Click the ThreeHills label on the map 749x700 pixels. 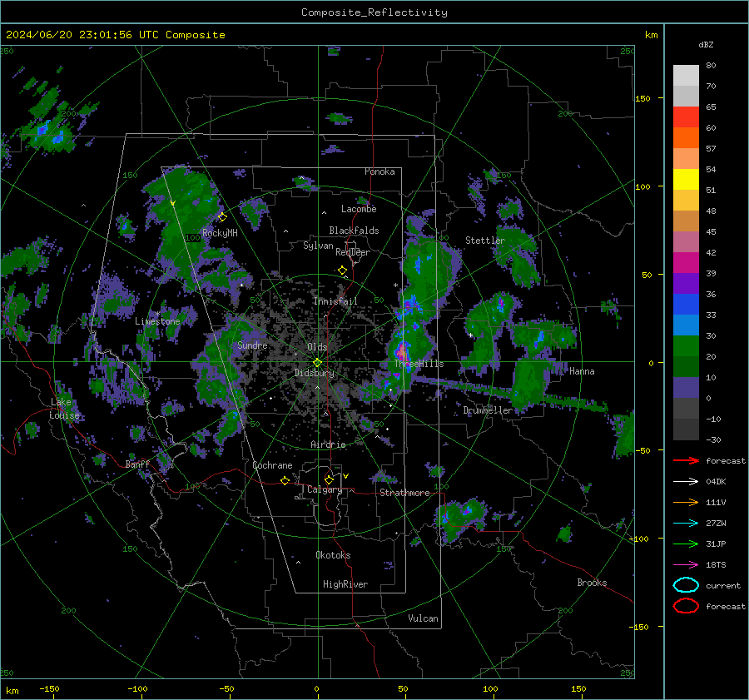tap(419, 364)
